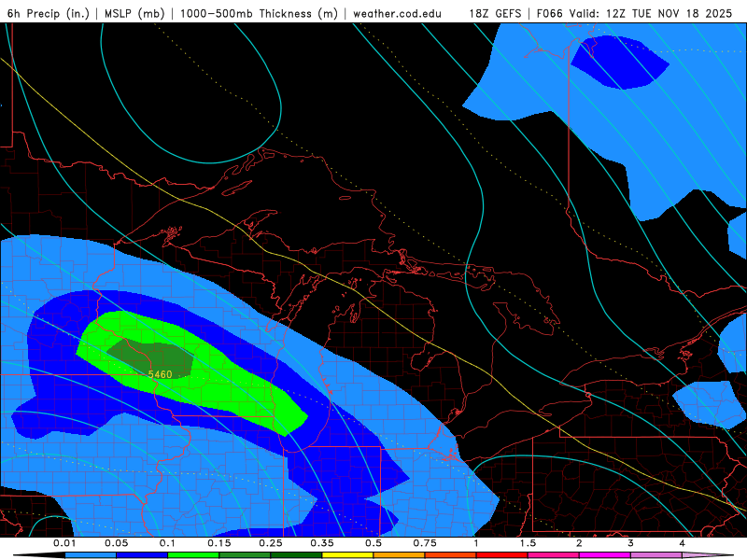Click the '0.01' colorbar value label
Viewport: 747px width, 560px height.
coord(64,543)
